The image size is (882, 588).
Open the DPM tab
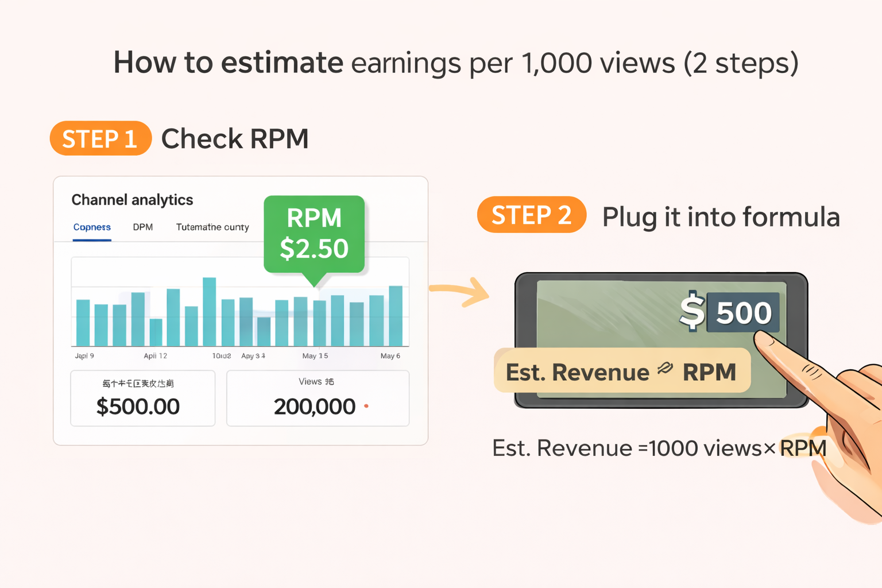[x=142, y=227]
